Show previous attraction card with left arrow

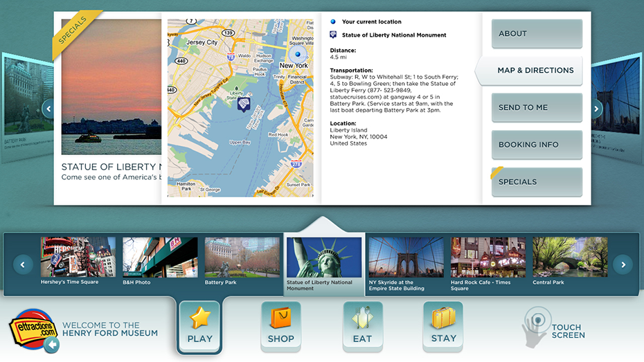pos(48,109)
